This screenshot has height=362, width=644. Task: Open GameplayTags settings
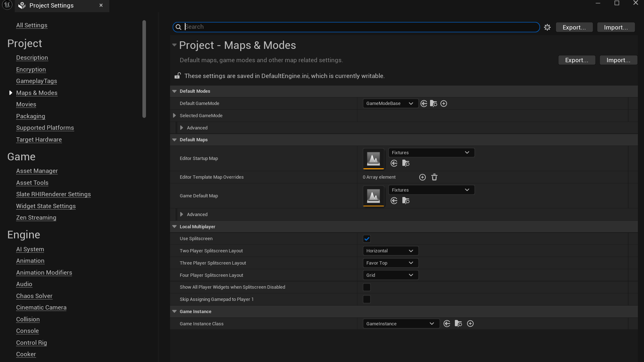coord(37,81)
